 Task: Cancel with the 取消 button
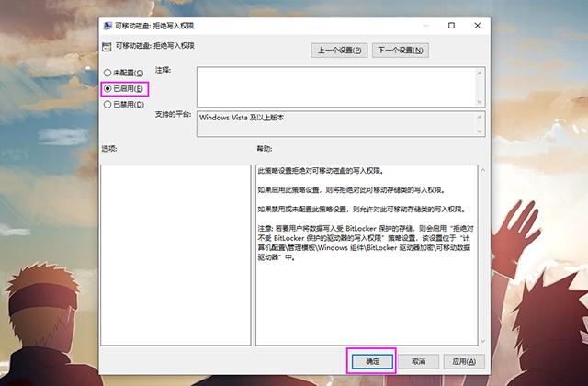(x=418, y=361)
